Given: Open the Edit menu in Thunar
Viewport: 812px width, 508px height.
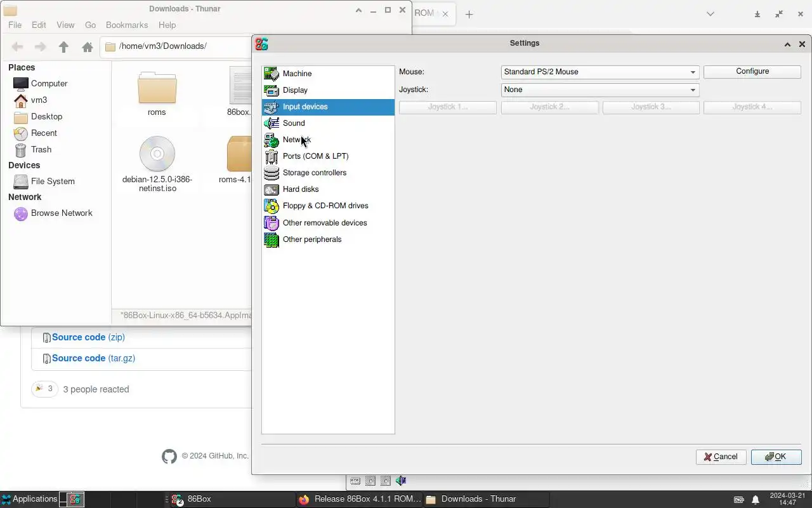Looking at the screenshot, I should click(39, 25).
